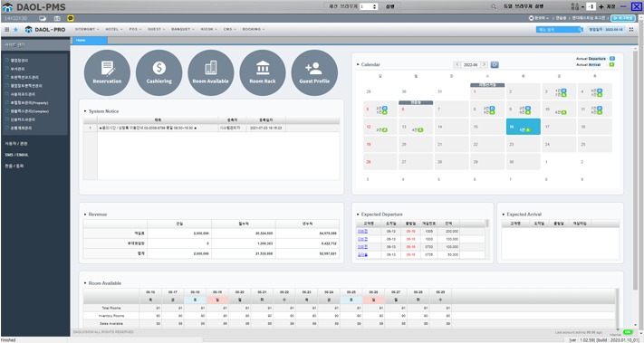Click the sidebar section header at top
The image size is (644, 343).
click(x=35, y=44)
